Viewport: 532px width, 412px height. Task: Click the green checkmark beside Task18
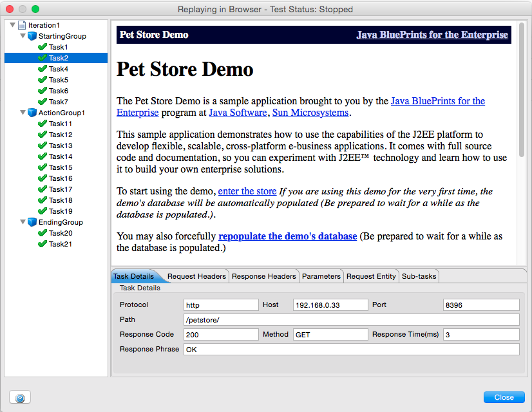(x=43, y=200)
